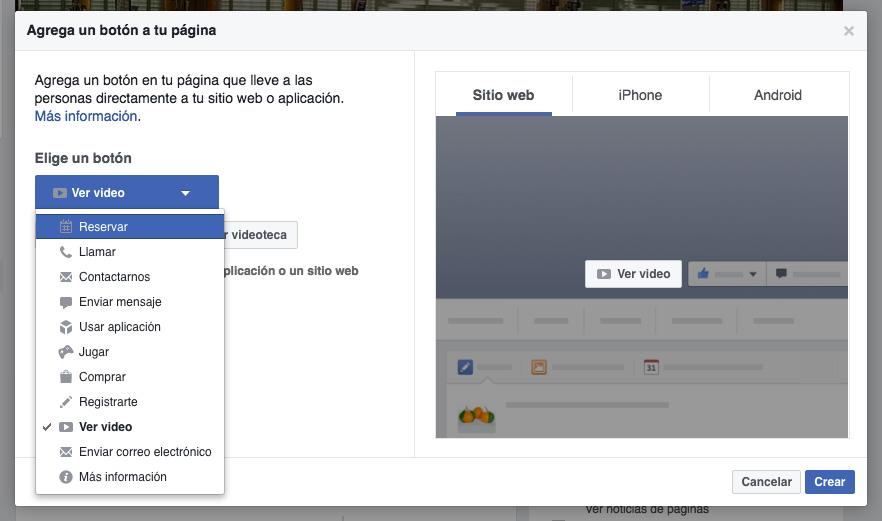Switch to the Sitio web preview tab
Image resolution: width=882 pixels, height=521 pixels.
click(x=503, y=95)
